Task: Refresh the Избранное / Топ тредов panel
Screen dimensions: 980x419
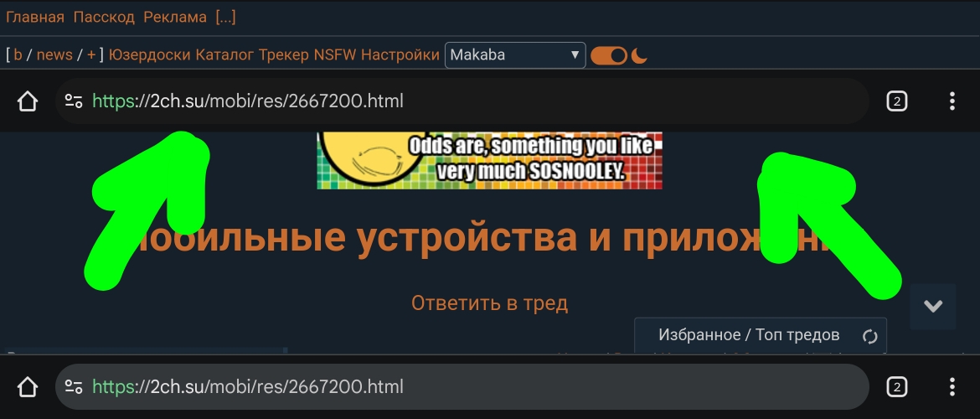Action: [870, 336]
